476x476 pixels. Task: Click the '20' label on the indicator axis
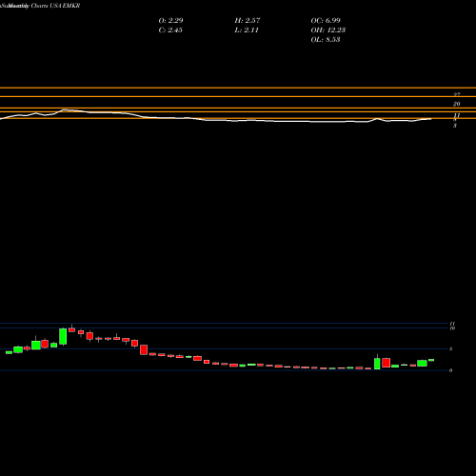(457, 104)
